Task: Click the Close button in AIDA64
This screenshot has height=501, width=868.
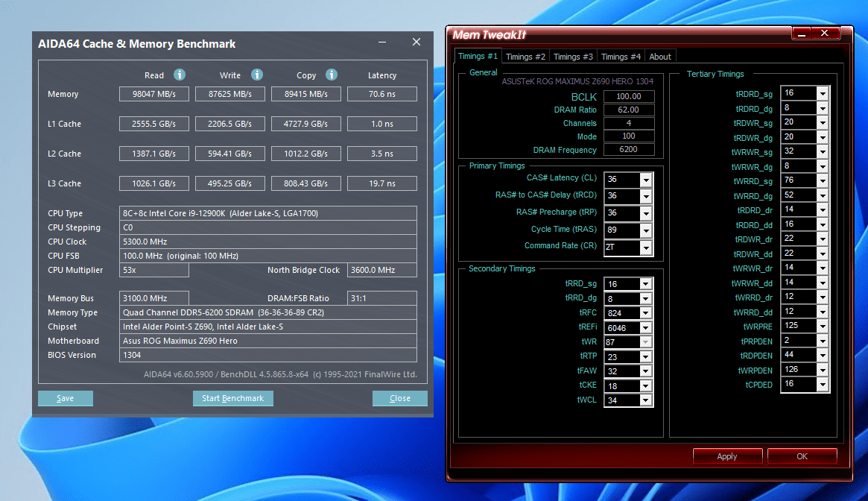Action: pyautogui.click(x=399, y=398)
